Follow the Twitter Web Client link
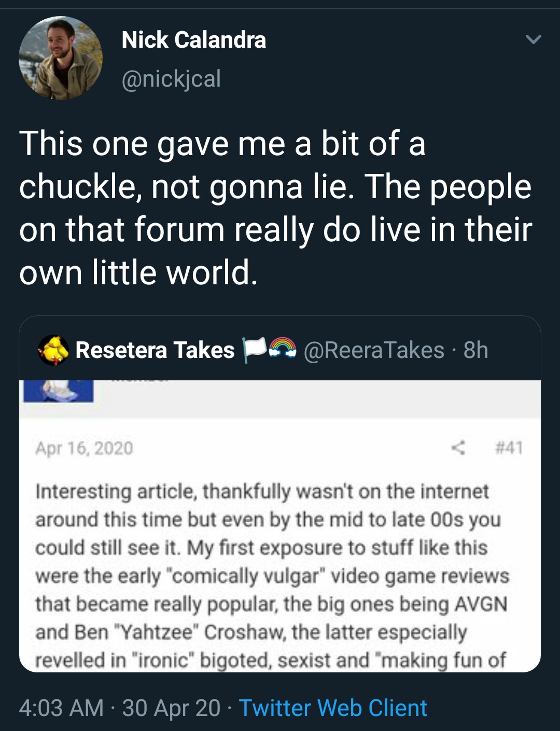This screenshot has width=560, height=731. 333,708
